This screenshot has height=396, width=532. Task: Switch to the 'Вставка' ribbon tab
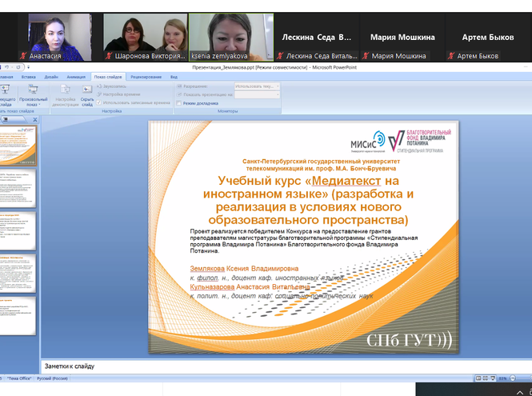point(30,77)
